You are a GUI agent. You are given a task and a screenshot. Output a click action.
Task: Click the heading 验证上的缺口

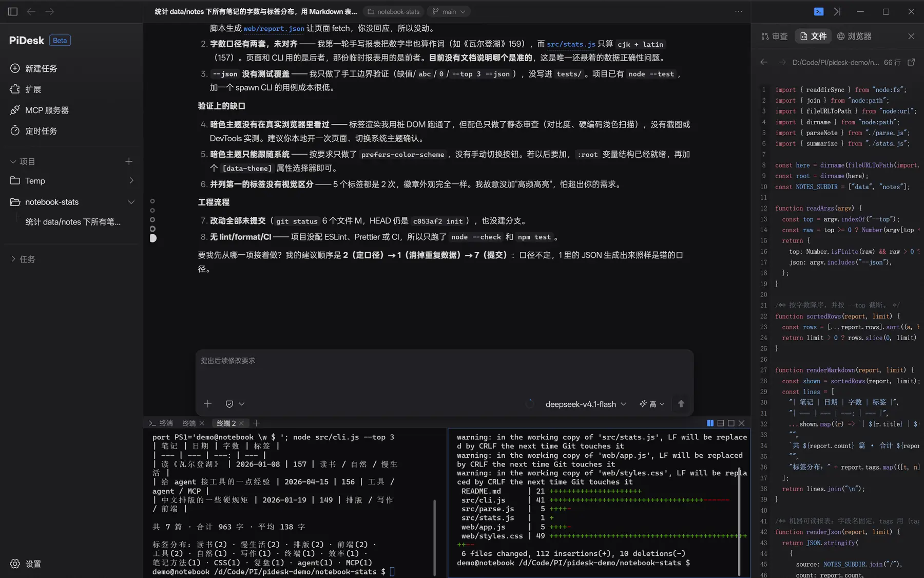pos(222,106)
